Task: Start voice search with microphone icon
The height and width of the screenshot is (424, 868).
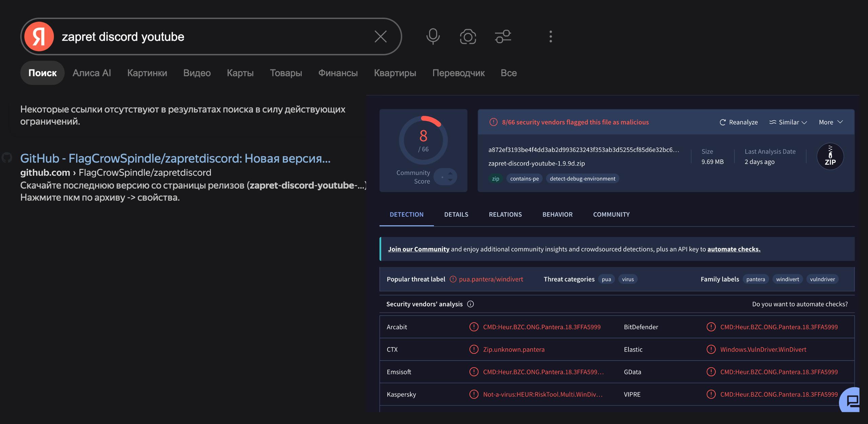Action: click(x=433, y=36)
